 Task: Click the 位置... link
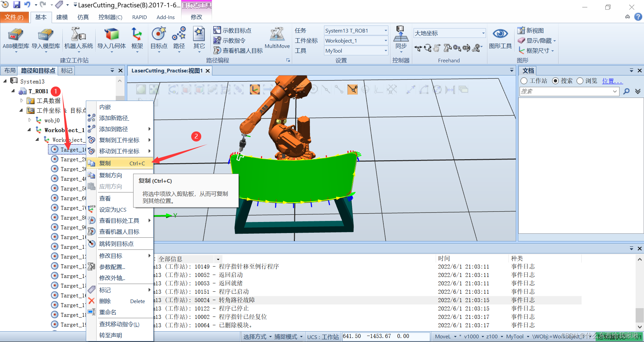point(612,81)
